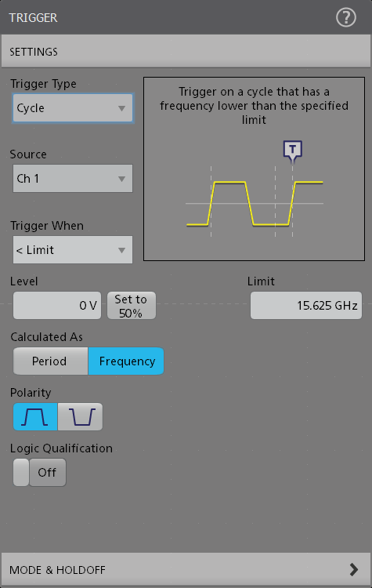Click the Source dropdown arrow

click(x=121, y=179)
